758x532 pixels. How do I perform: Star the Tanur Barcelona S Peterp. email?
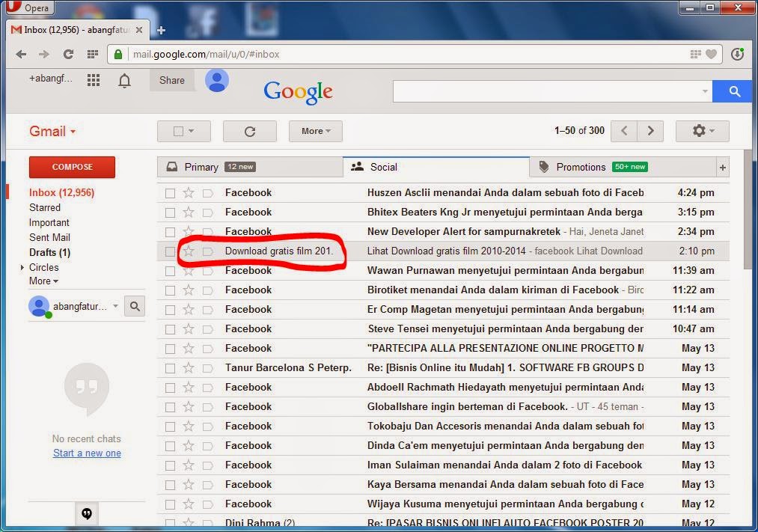(x=189, y=367)
